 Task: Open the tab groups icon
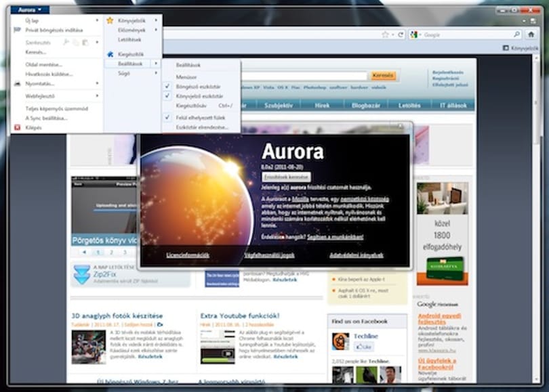[x=533, y=21]
